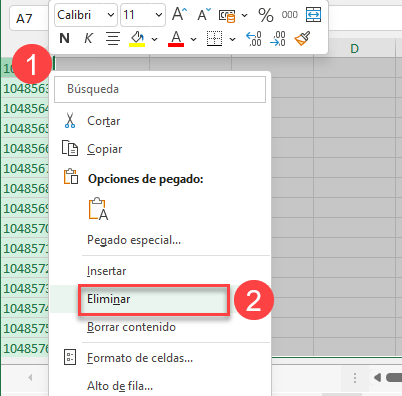Click Decrease Font Size icon
Viewport: 402px width, 396px height.
204,15
